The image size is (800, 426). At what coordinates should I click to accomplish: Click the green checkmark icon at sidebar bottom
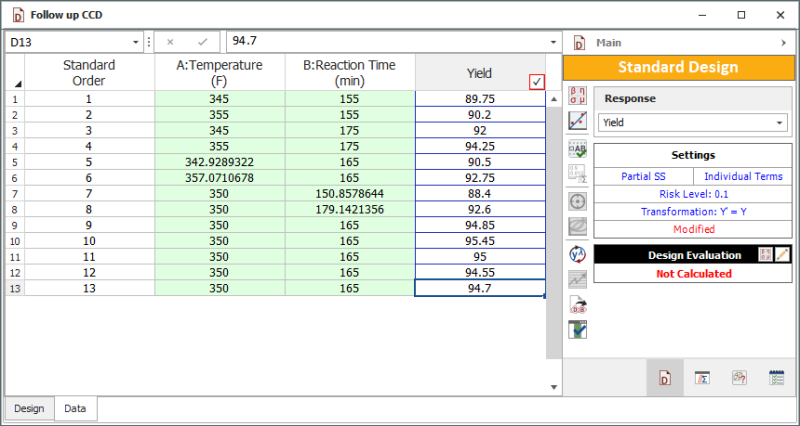click(577, 329)
